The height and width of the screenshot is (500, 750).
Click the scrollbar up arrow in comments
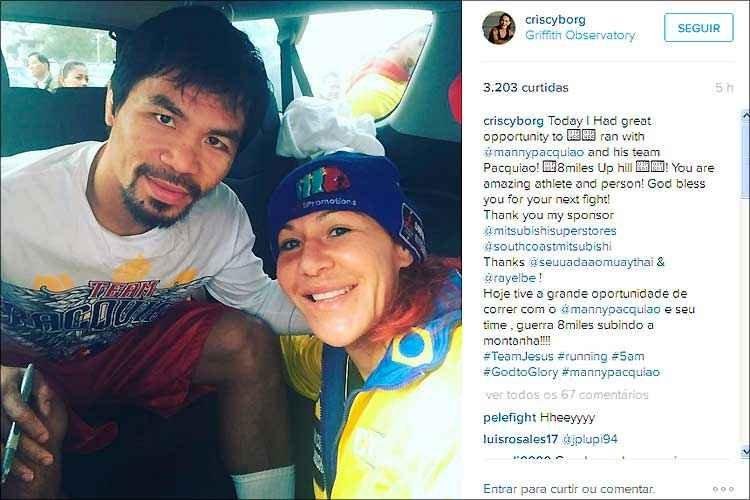tap(745, 115)
